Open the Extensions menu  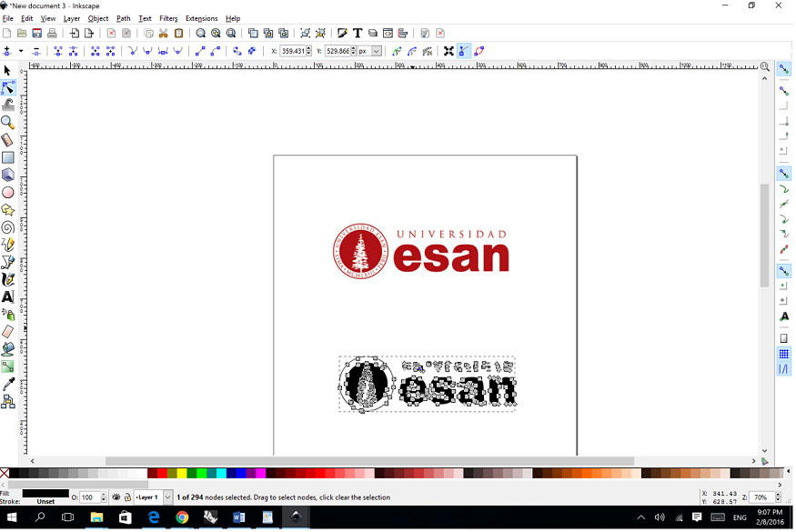click(x=202, y=18)
